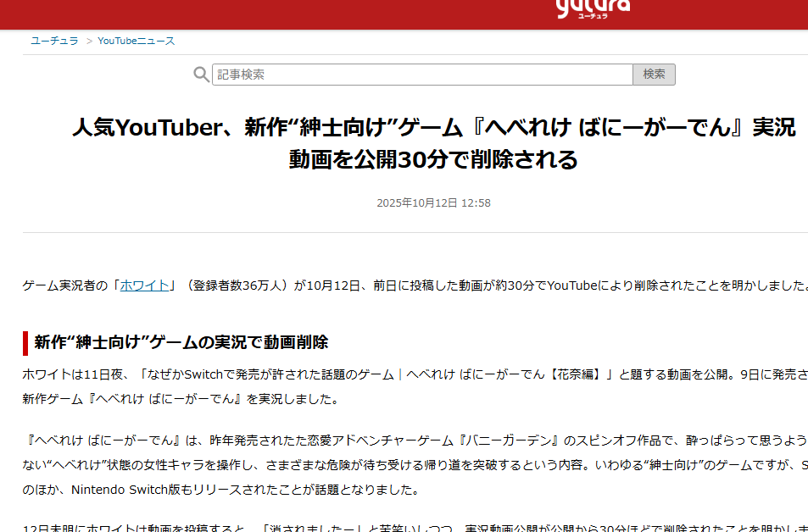Open the ホワイト channel link

[144, 285]
